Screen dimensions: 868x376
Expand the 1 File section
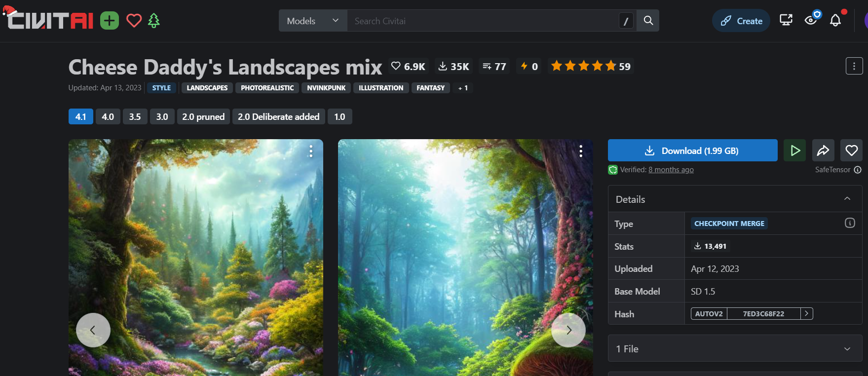[735, 349]
